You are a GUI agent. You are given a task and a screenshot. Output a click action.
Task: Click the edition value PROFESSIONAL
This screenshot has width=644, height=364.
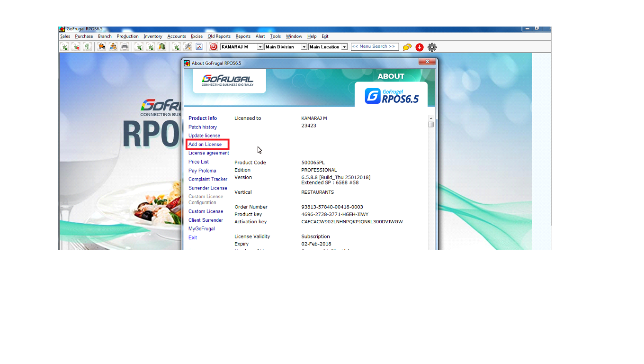(x=319, y=170)
